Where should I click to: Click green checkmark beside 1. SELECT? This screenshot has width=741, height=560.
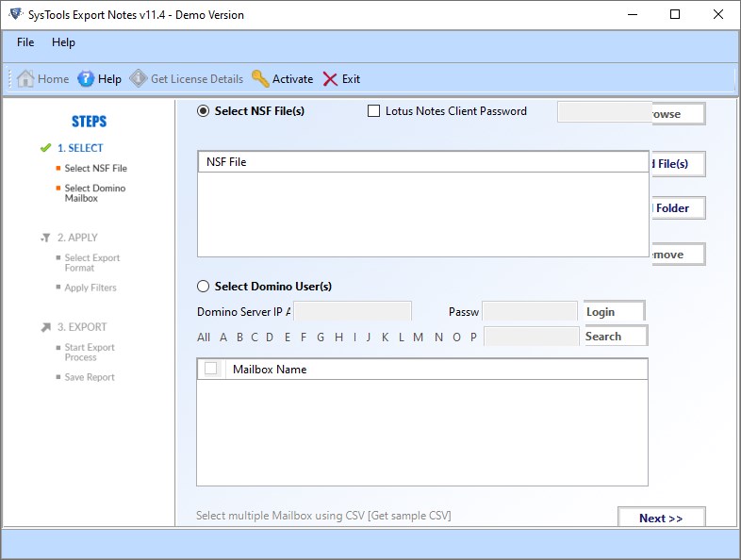point(45,148)
